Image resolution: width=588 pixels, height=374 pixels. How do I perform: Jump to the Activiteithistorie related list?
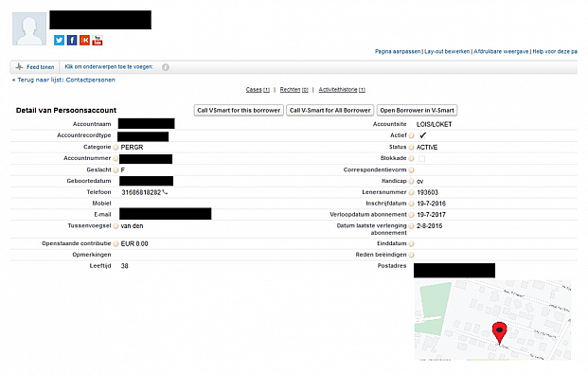tap(342, 90)
